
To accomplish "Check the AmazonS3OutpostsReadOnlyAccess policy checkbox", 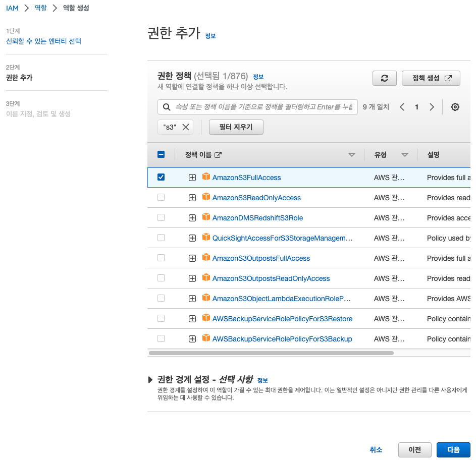I will pyautogui.click(x=161, y=278).
